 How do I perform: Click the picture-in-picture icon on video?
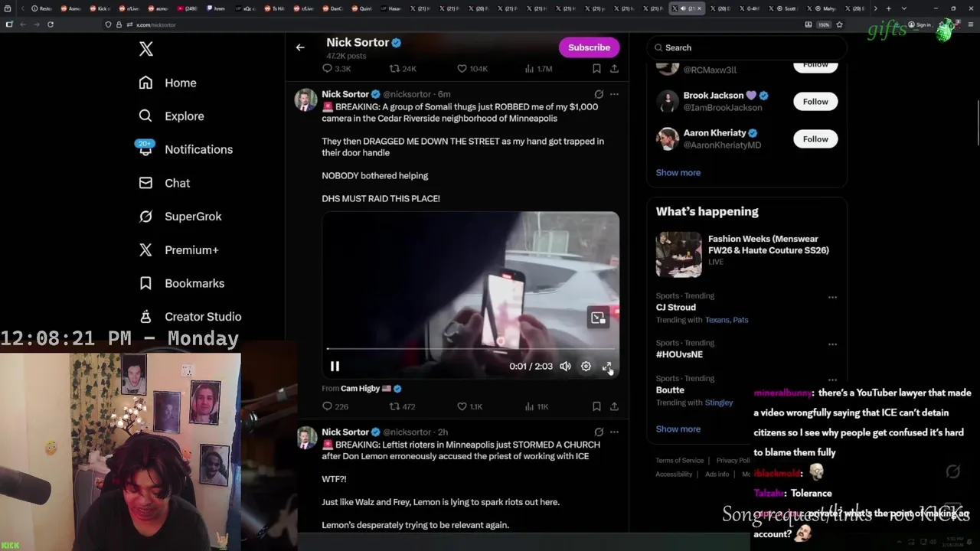coord(598,318)
